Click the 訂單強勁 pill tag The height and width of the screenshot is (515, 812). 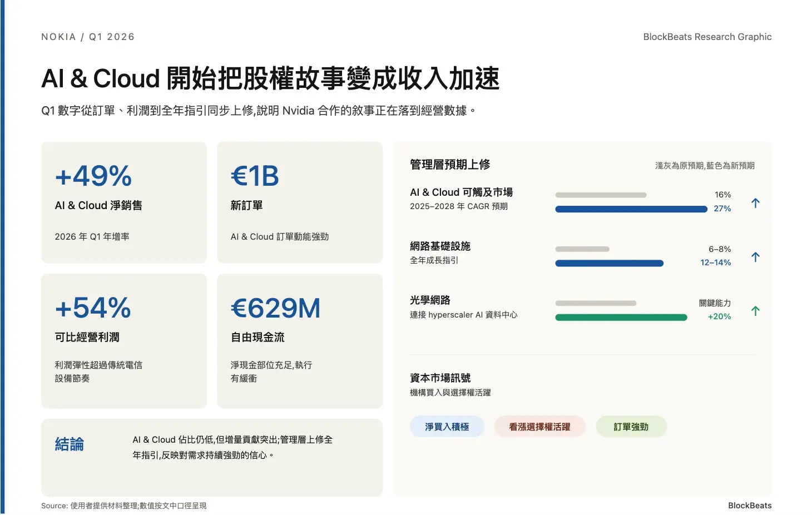click(x=631, y=427)
